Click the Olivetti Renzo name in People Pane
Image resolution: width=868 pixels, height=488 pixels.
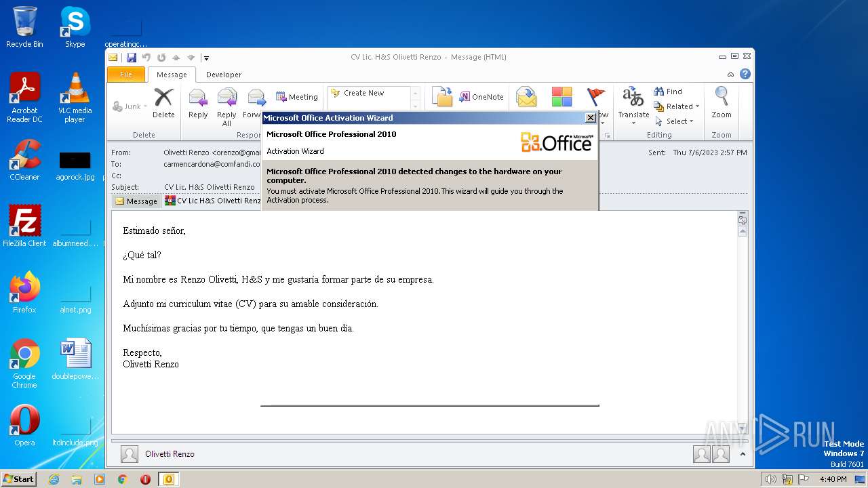tap(170, 454)
